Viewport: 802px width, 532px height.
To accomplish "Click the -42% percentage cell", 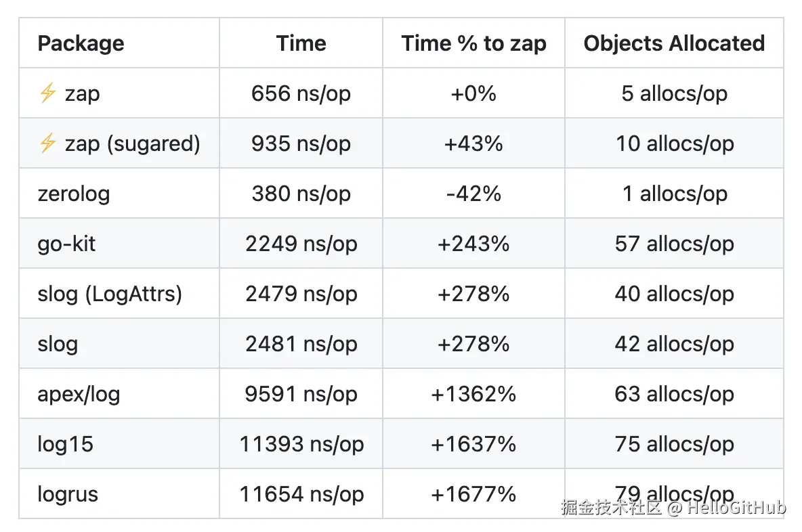I will pos(473,194).
